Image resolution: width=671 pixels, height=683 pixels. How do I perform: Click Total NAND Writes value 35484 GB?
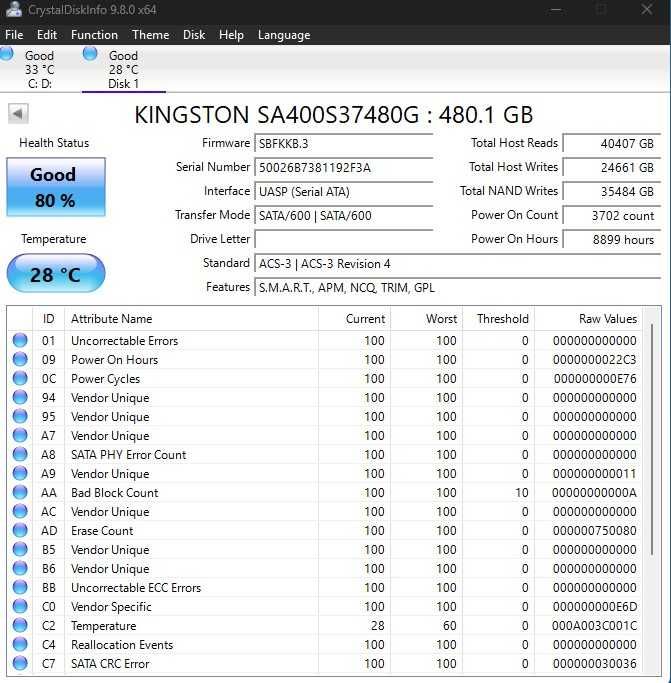coord(612,192)
